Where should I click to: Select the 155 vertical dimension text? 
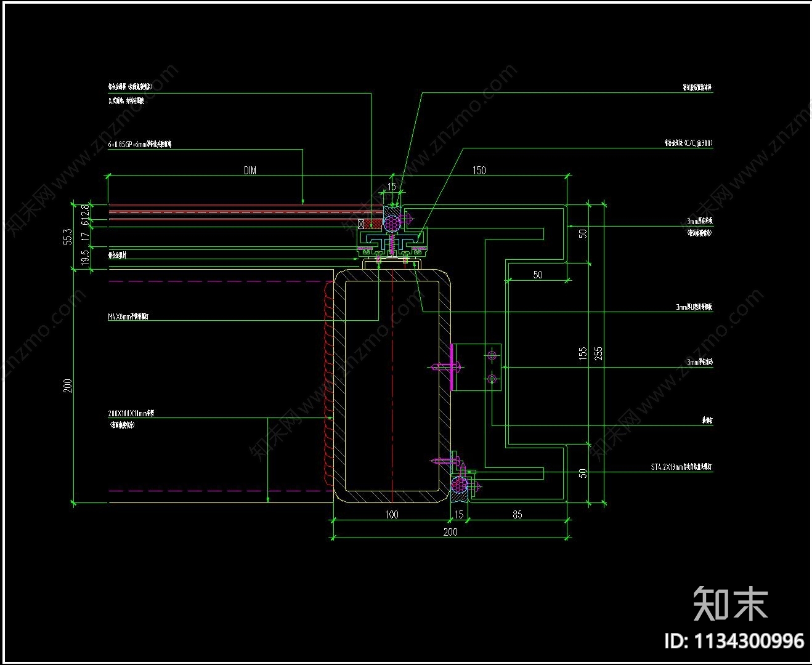(x=583, y=353)
